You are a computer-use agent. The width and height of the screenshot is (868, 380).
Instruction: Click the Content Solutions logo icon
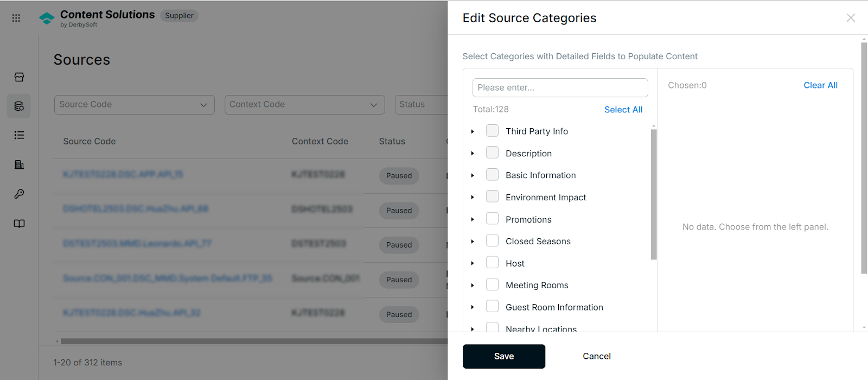[47, 18]
